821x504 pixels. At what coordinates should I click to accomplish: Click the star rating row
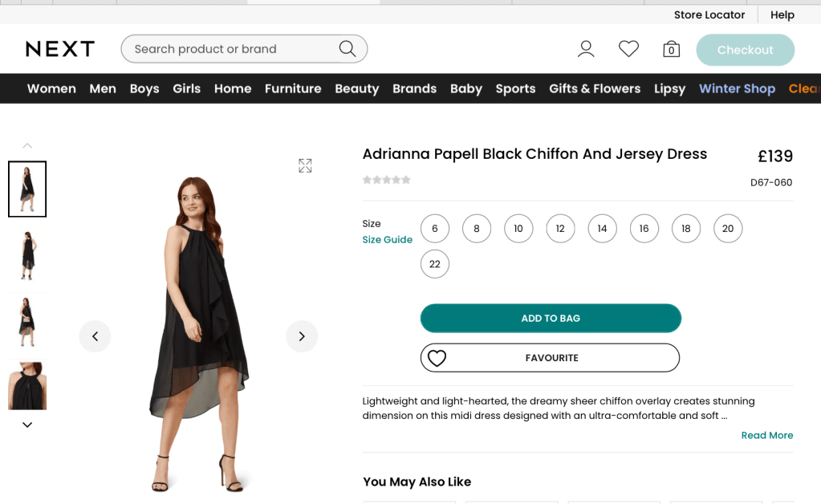(387, 180)
